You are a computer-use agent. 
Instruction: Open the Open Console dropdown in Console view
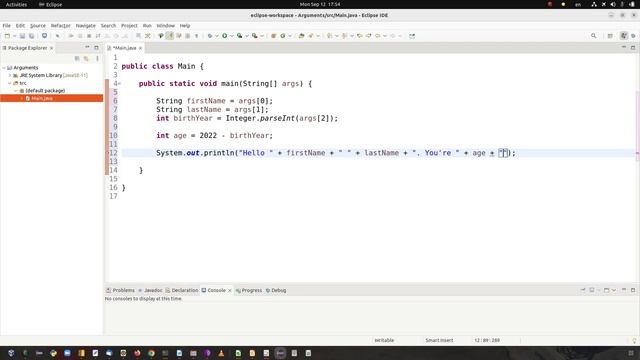[x=614, y=290]
